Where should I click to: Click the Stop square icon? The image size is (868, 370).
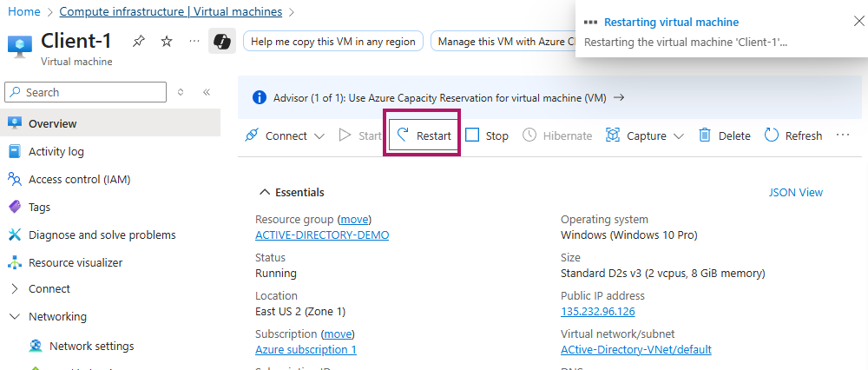point(472,135)
